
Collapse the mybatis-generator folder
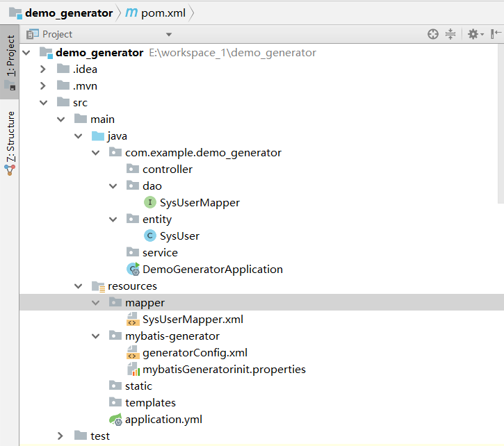click(x=96, y=336)
